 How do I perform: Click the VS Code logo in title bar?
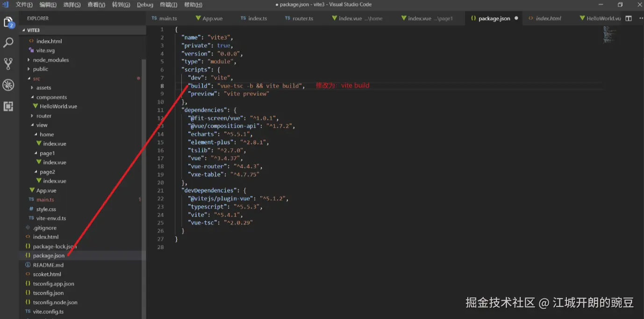pyautogui.click(x=6, y=5)
